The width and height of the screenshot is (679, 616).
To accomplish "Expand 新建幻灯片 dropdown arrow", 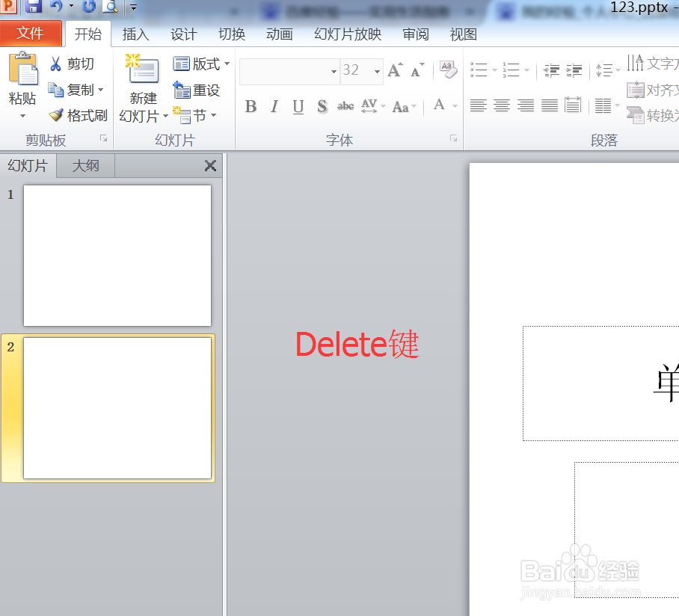I will (x=165, y=116).
